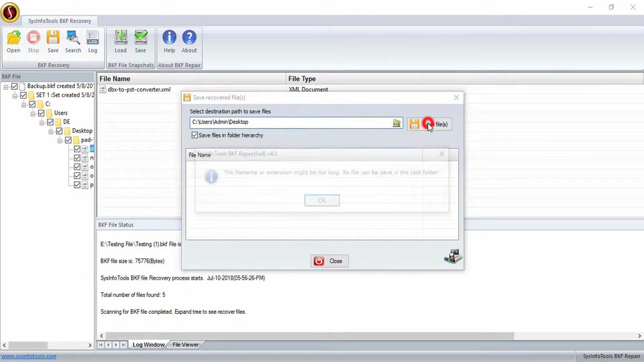Viewport: 644px width, 362px height.
Task: Go to last tab using the tab navigation arrow
Action: [123, 345]
